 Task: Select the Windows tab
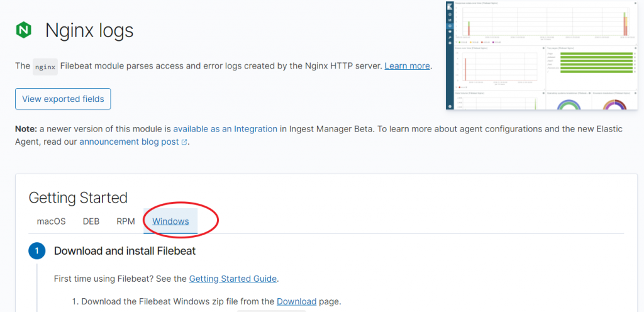tap(170, 221)
